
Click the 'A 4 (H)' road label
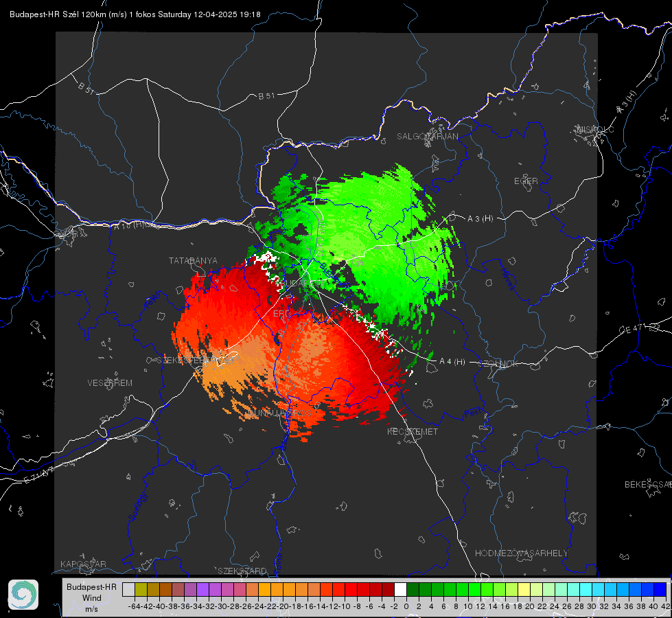[x=452, y=362]
